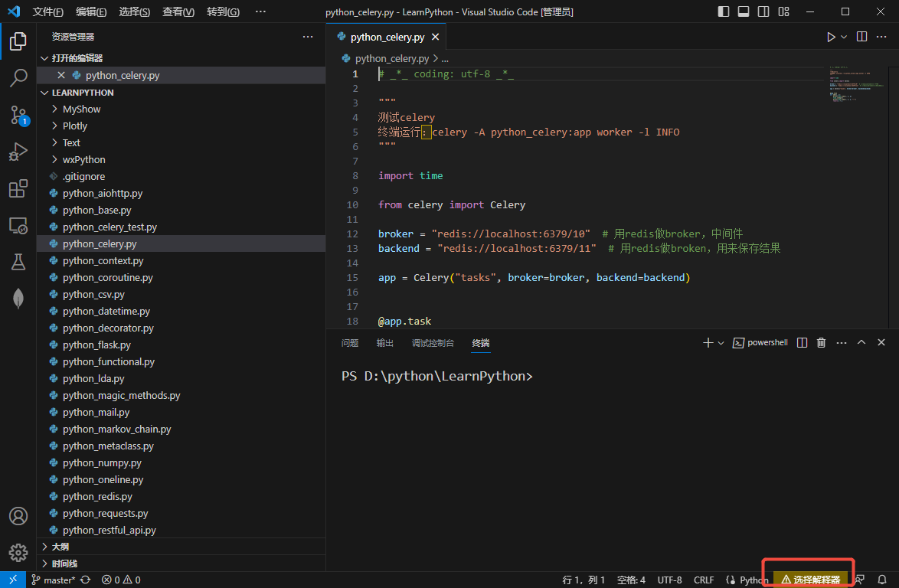
Task: Switch to the 问题 problems tab
Action: click(x=350, y=343)
